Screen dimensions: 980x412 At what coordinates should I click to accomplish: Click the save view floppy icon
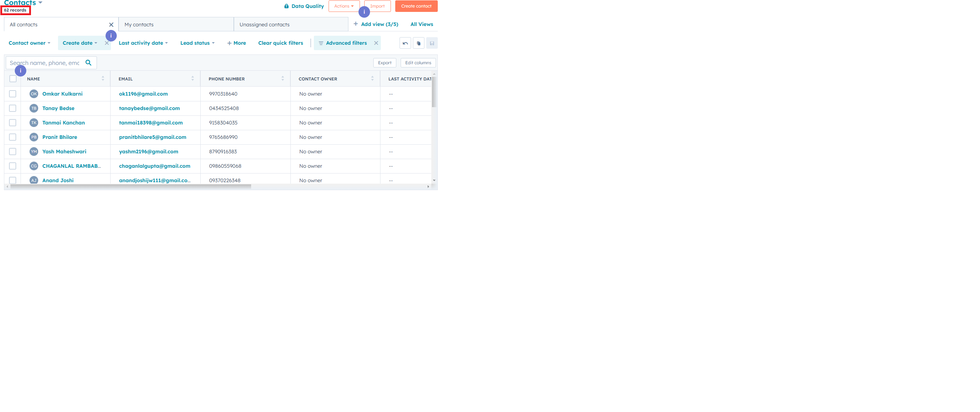(432, 43)
